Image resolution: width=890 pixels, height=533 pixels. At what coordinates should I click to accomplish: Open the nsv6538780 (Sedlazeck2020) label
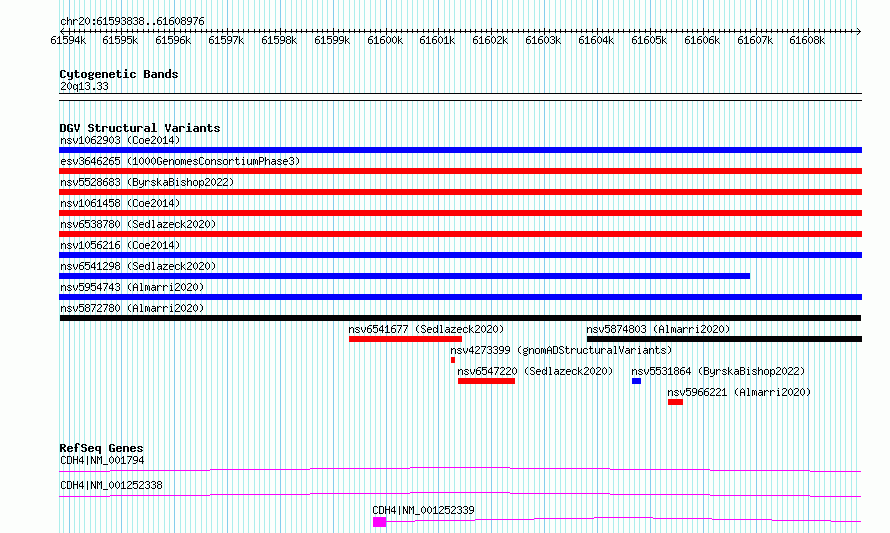point(138,224)
